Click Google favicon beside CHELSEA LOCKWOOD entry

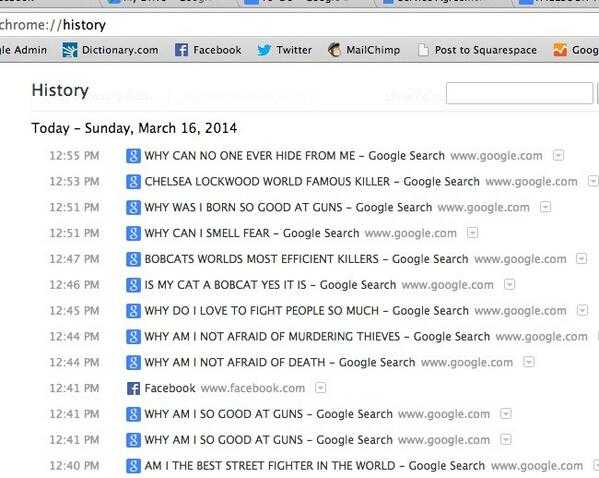click(x=133, y=181)
